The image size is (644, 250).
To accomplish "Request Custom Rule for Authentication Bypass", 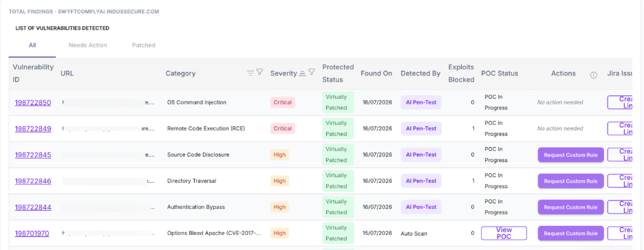I will (570, 207).
